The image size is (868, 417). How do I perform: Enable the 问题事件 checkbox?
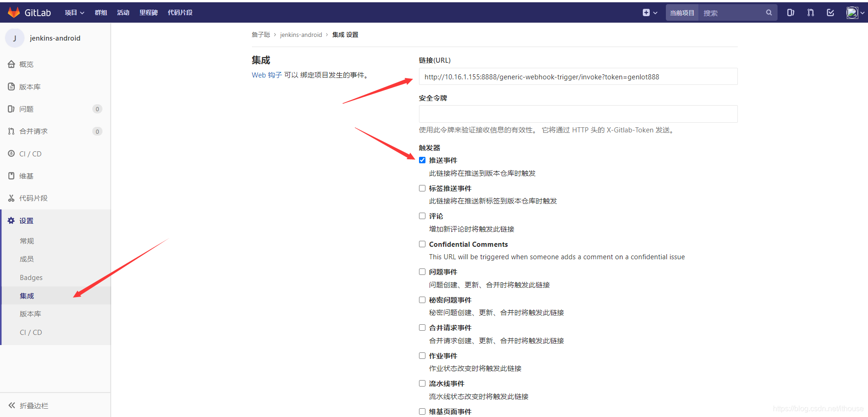422,272
